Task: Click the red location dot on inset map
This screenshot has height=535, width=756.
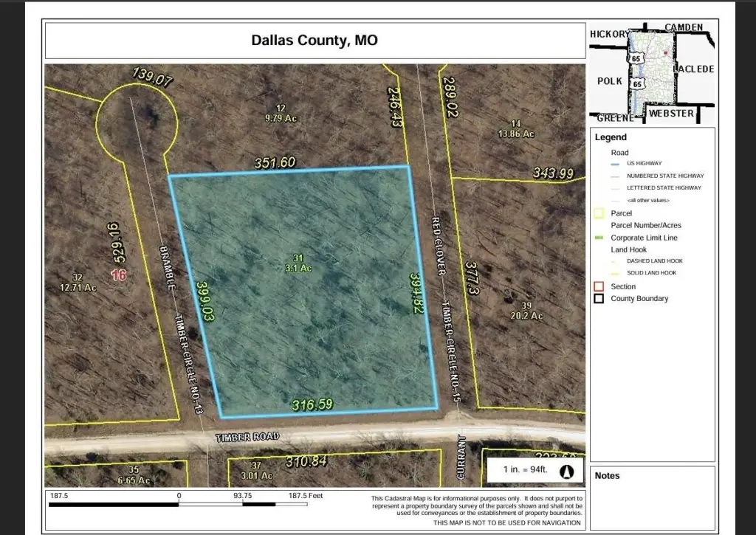Action: (x=665, y=53)
